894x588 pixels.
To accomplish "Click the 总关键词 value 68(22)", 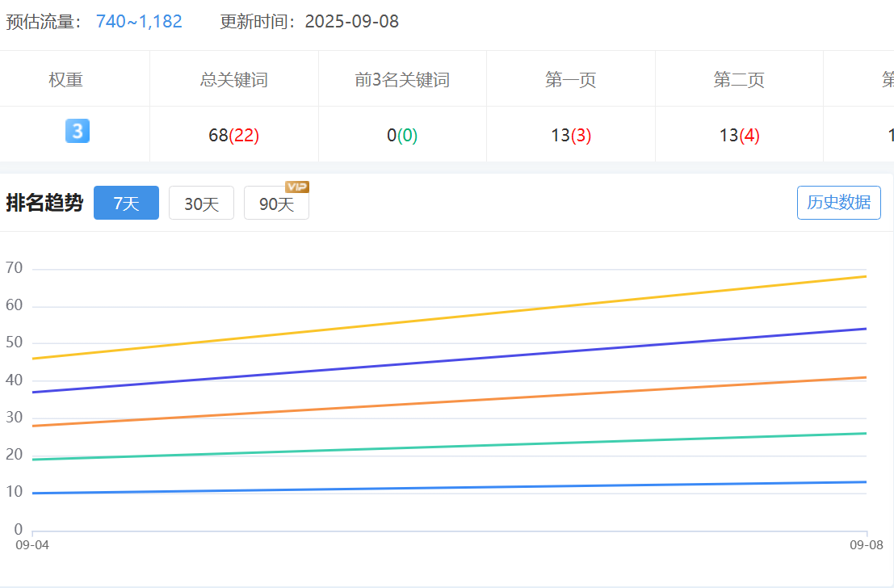I will [x=233, y=136].
